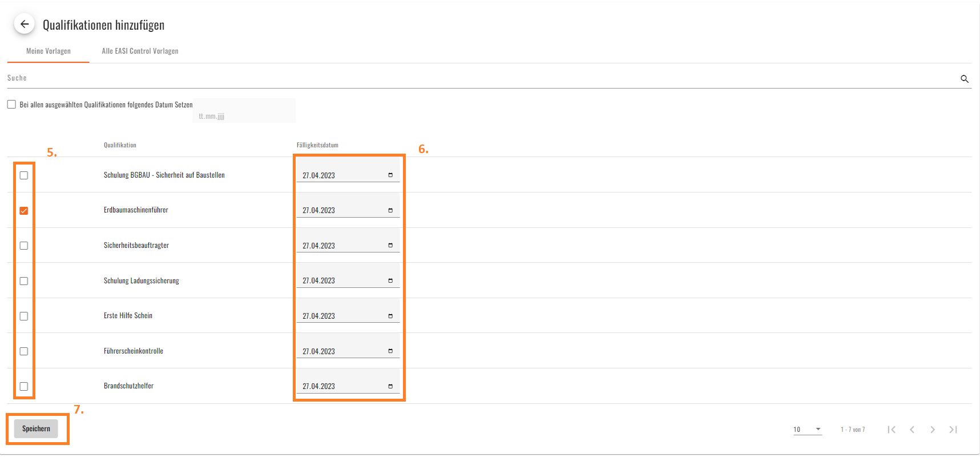Check the Erste Hilfe Schein checkbox
980x465 pixels.
pos(24,316)
